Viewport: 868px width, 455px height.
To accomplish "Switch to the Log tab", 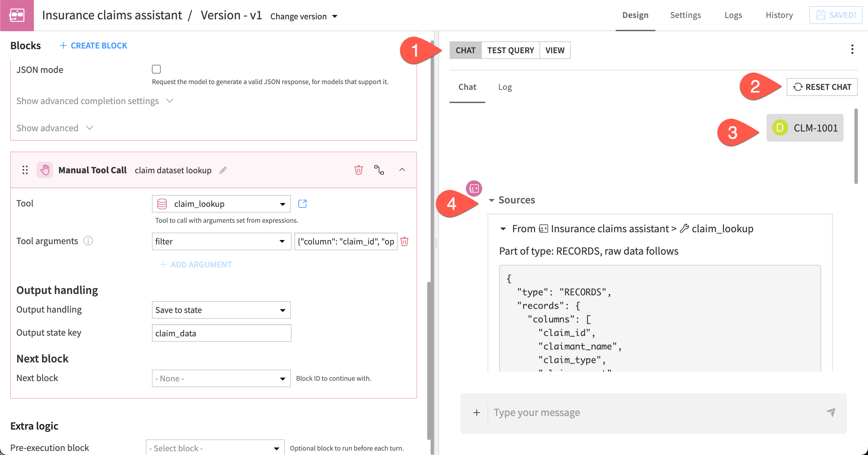I will coord(505,87).
